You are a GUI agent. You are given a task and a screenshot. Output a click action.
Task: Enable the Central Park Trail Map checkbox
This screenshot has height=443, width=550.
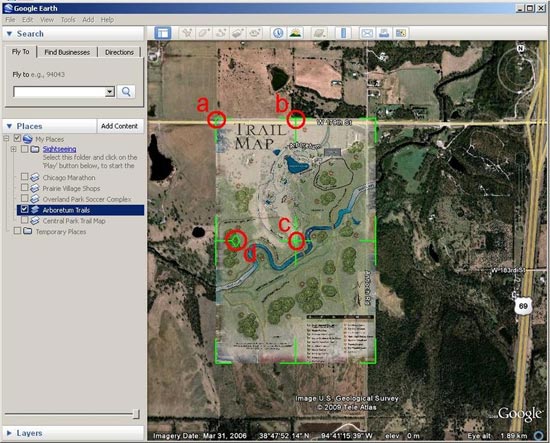click(25, 220)
